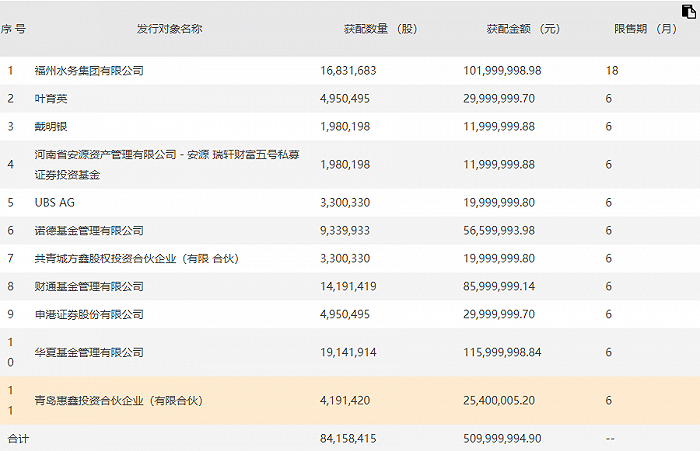Click the 序号 column header
The image size is (700, 451).
(x=13, y=29)
